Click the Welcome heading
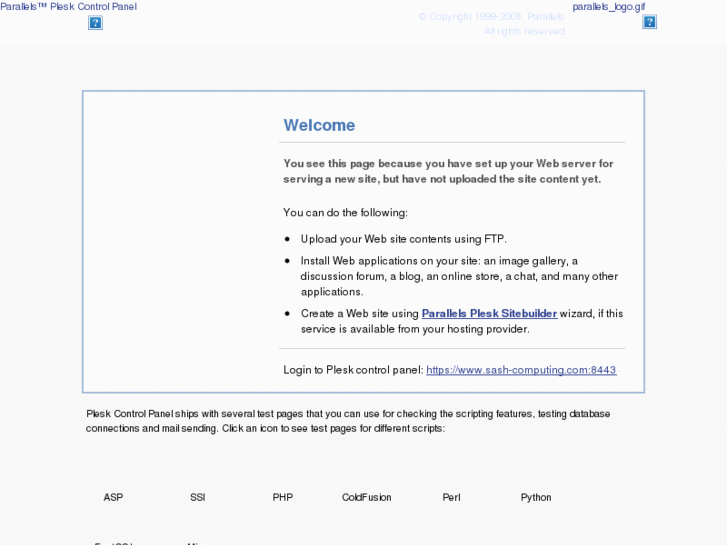Image resolution: width=727 pixels, height=545 pixels. click(x=319, y=125)
